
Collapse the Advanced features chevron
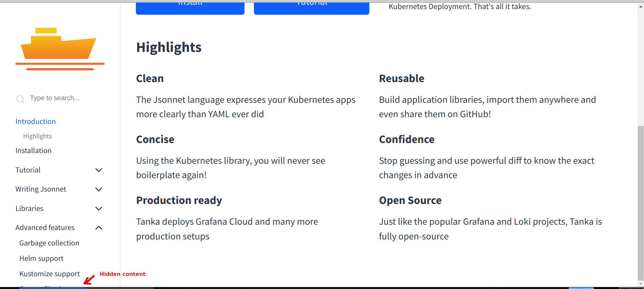99,228
